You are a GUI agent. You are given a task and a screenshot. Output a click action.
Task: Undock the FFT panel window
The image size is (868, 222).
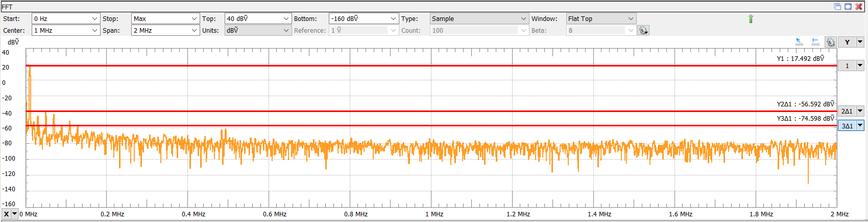tap(837, 7)
